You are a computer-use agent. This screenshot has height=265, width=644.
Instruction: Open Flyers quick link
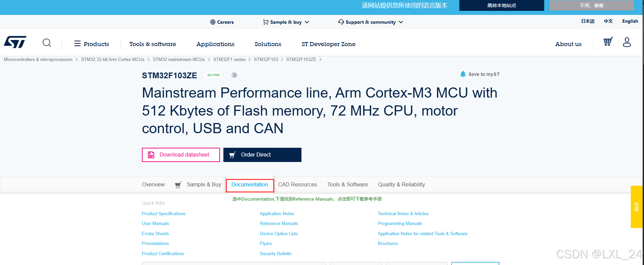pos(266,244)
